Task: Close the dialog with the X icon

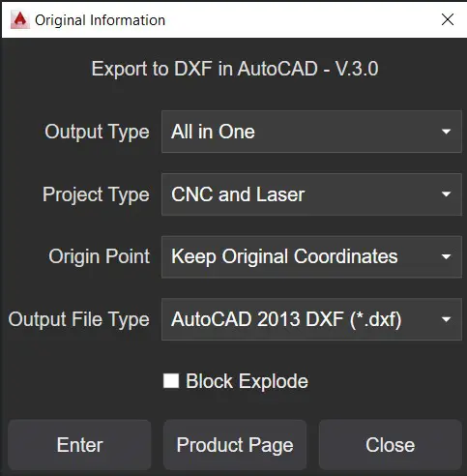Action: (448, 19)
